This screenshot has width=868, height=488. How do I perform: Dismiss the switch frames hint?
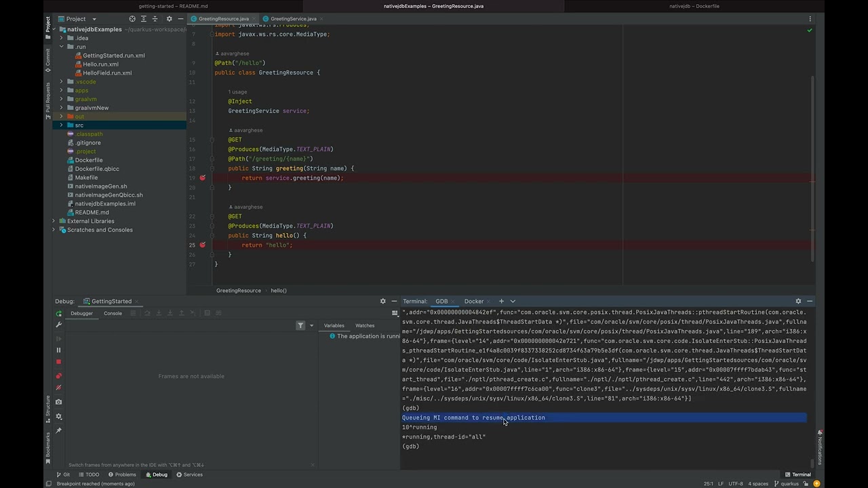[313, 465]
